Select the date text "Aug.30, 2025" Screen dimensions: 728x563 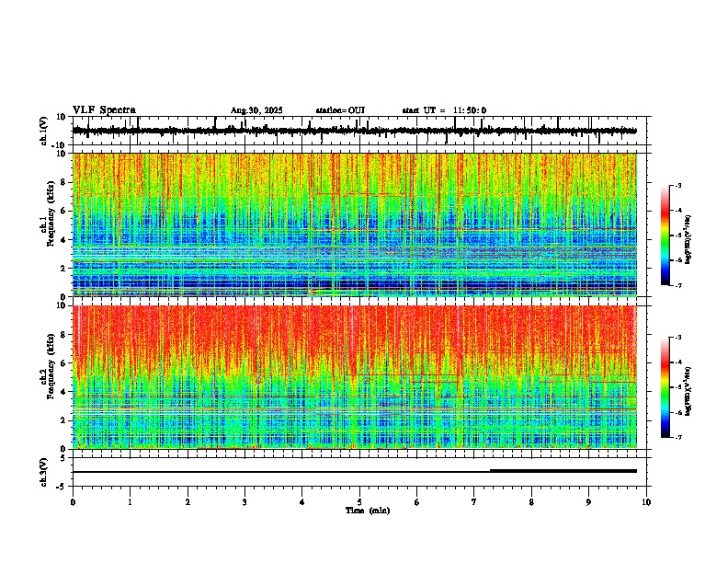[256, 110]
